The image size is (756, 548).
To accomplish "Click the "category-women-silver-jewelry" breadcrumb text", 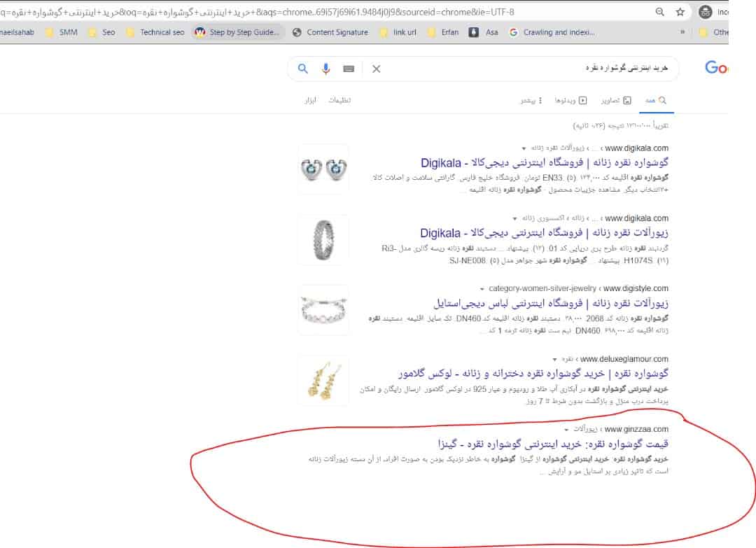I will click(x=542, y=288).
